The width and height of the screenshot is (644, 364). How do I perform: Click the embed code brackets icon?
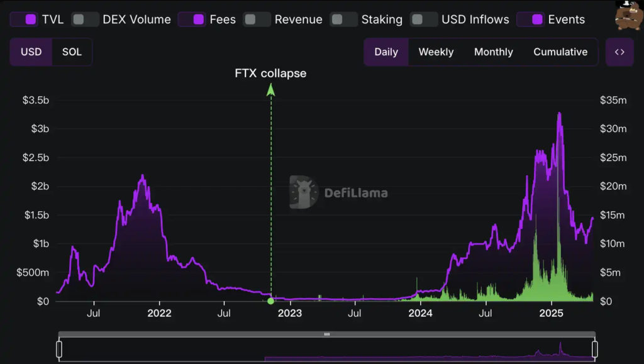point(619,52)
